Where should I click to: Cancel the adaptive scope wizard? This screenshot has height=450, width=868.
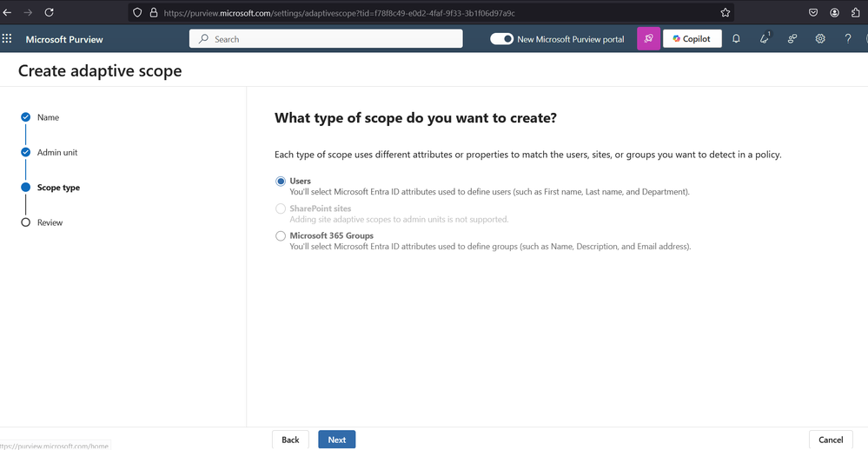[x=831, y=440]
